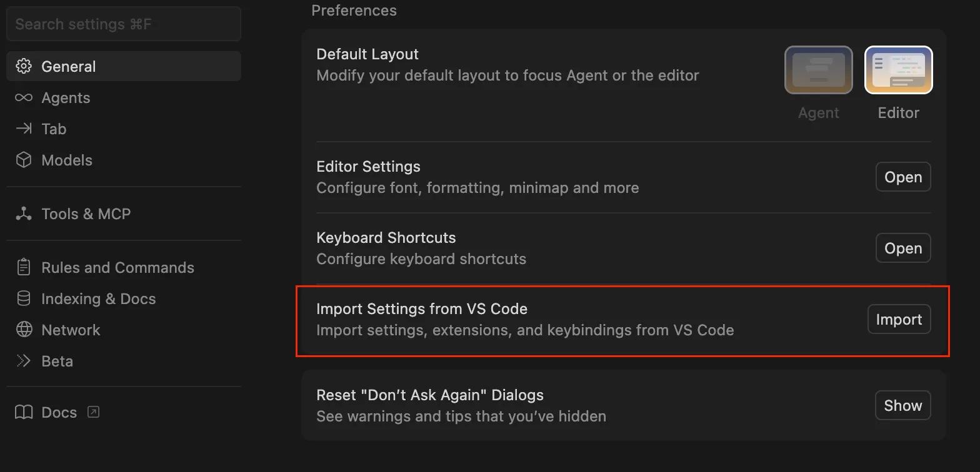Click the Docs book icon

tap(24, 412)
